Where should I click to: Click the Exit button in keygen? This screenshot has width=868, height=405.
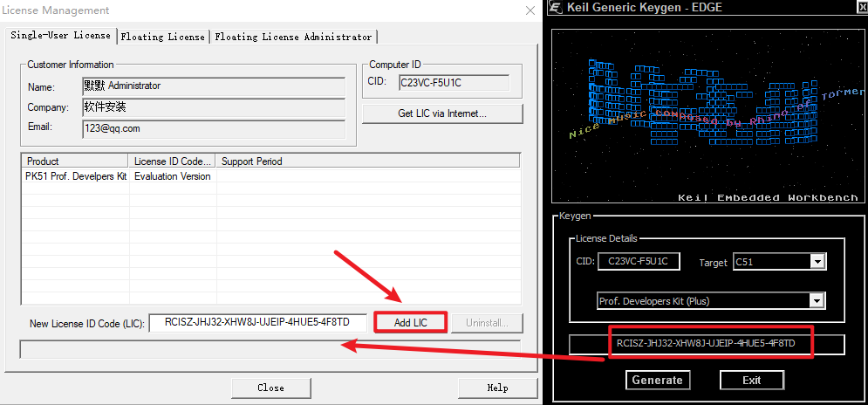coord(752,380)
